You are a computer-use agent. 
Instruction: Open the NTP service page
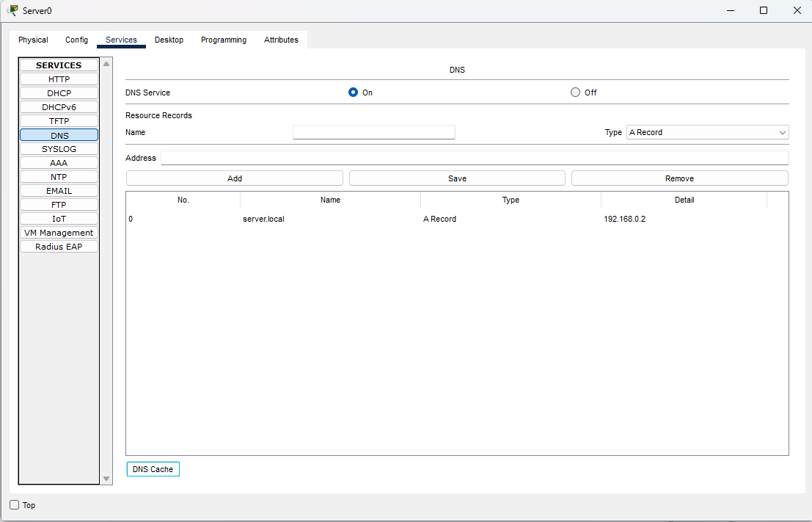(x=59, y=176)
